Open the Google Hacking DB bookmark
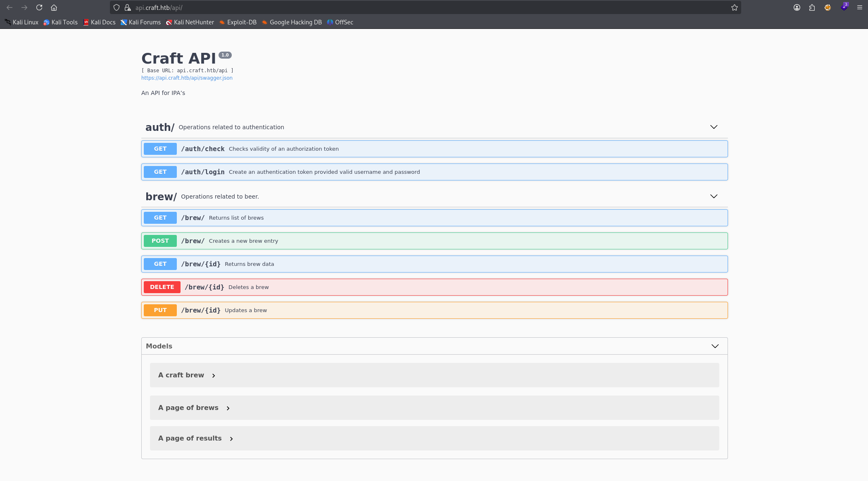The image size is (868, 481). [x=292, y=22]
